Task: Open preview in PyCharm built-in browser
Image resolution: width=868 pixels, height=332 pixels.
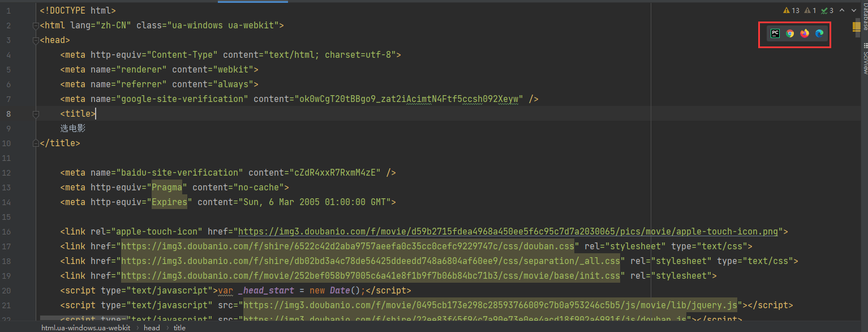Action: (775, 33)
